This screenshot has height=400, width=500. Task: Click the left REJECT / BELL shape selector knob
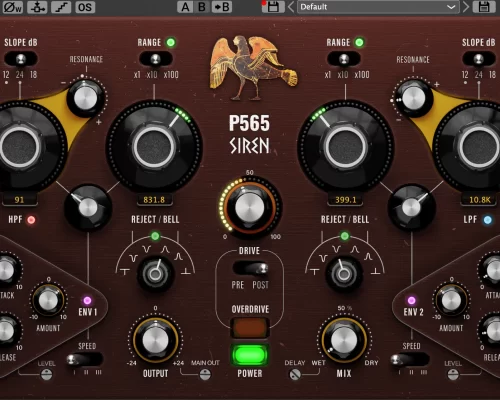(x=155, y=274)
